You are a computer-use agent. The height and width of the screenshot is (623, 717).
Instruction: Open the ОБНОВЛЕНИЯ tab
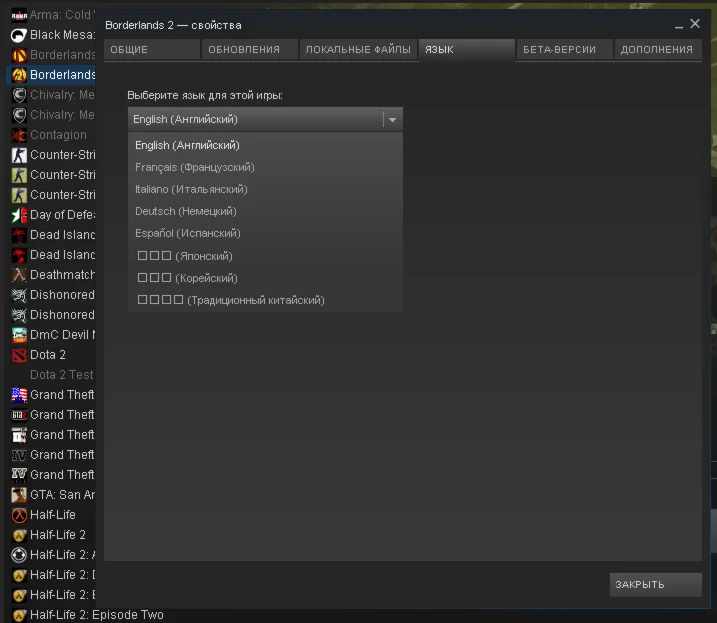(x=250, y=49)
